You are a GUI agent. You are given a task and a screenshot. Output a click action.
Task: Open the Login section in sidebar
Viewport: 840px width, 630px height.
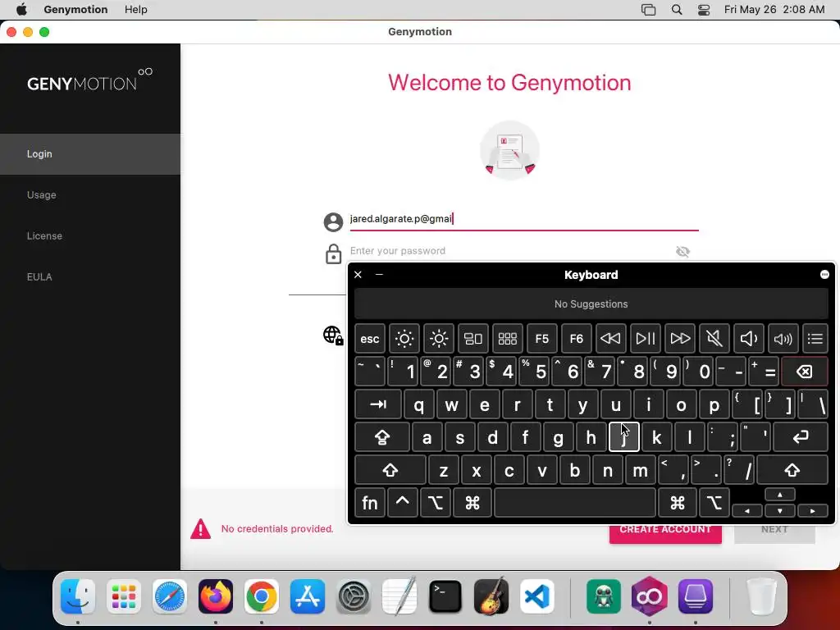tap(90, 153)
